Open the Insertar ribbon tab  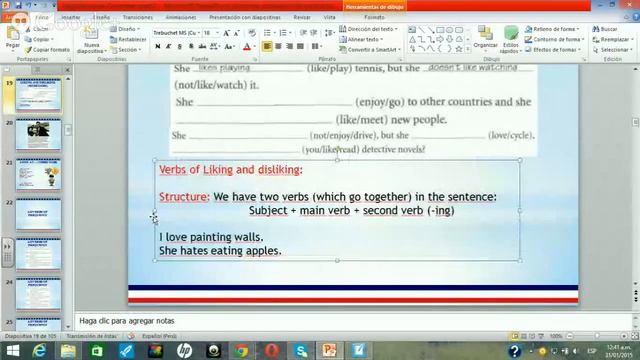[71, 18]
